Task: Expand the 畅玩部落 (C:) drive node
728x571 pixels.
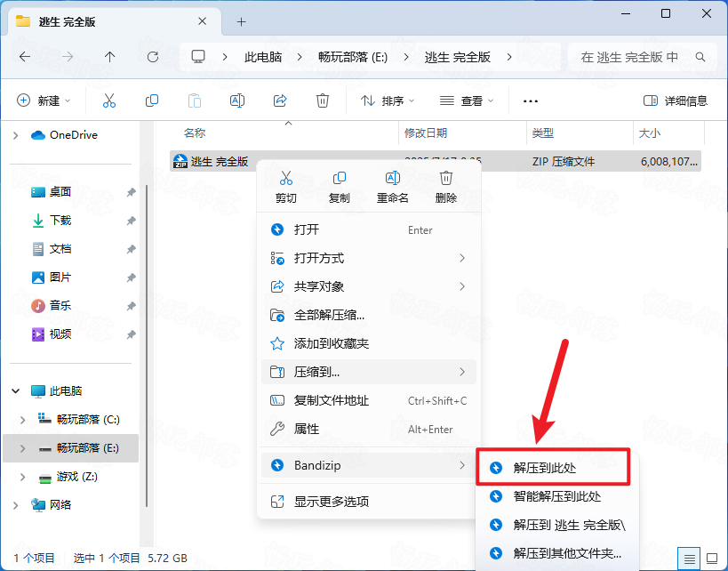Action: click(23, 420)
